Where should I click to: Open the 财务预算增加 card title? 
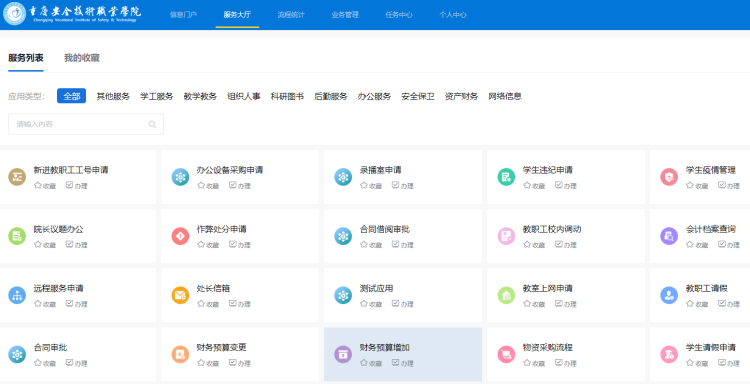[x=385, y=348]
